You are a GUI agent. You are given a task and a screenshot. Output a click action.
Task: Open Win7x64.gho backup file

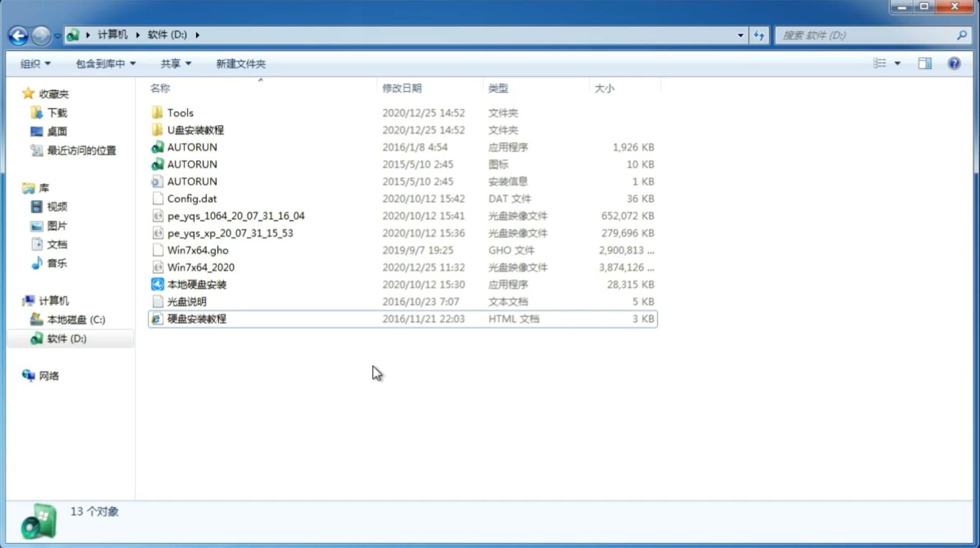[198, 250]
